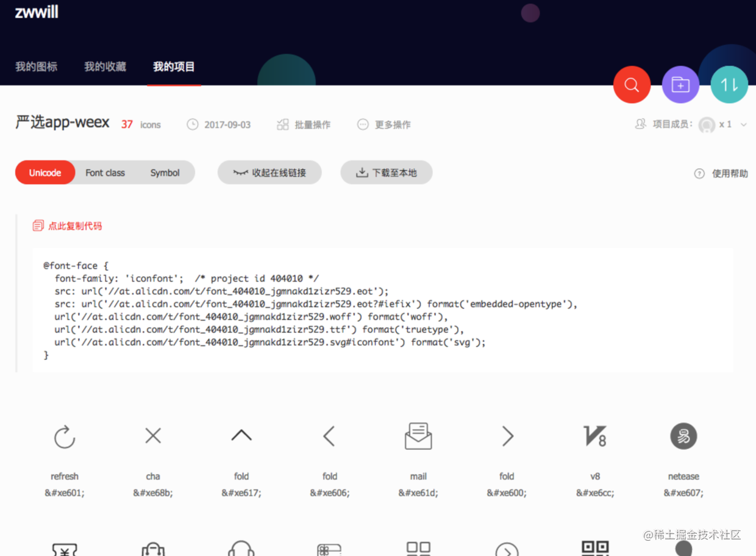
Task: Expand project members dropdown arrow
Action: point(743,124)
